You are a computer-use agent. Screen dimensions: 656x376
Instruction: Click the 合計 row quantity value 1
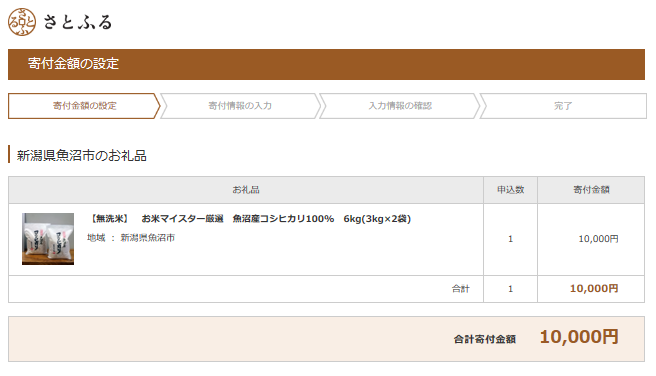[x=510, y=289]
